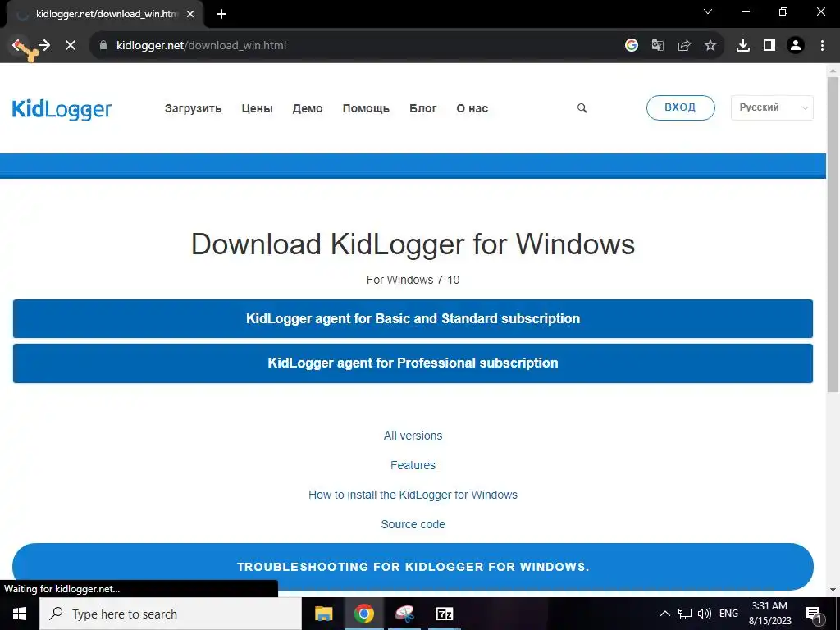
Task: Open the Windows Start menu
Action: coord(20,614)
